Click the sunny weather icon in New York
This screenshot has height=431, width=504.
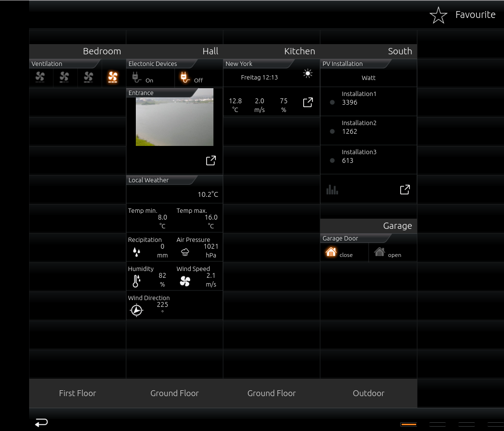[308, 74]
